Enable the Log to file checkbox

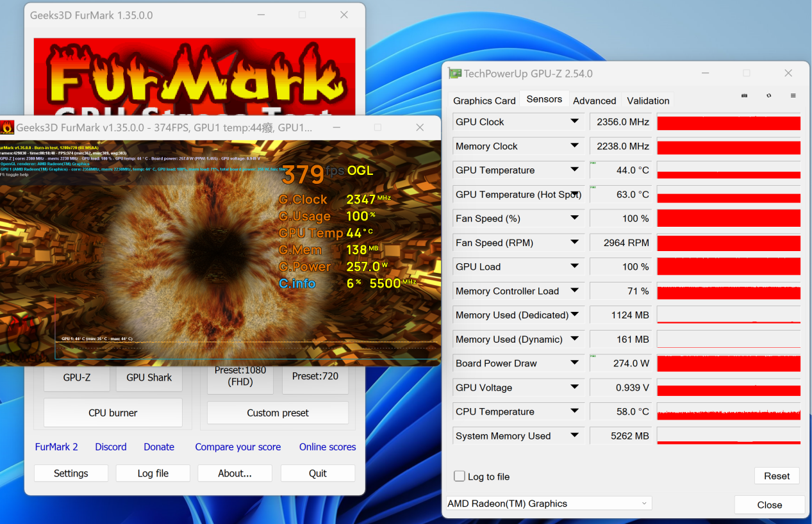460,476
